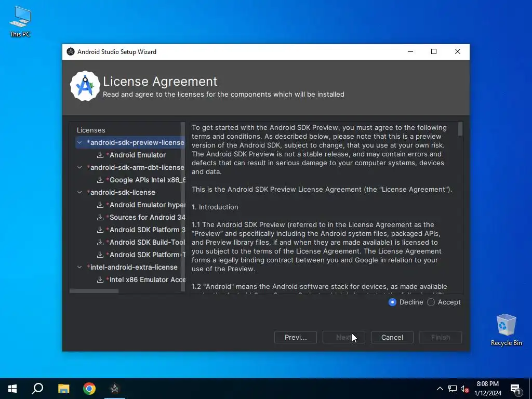The height and width of the screenshot is (399, 532).
Task: Select the Android SDK Build-Tools item
Action: 146,242
